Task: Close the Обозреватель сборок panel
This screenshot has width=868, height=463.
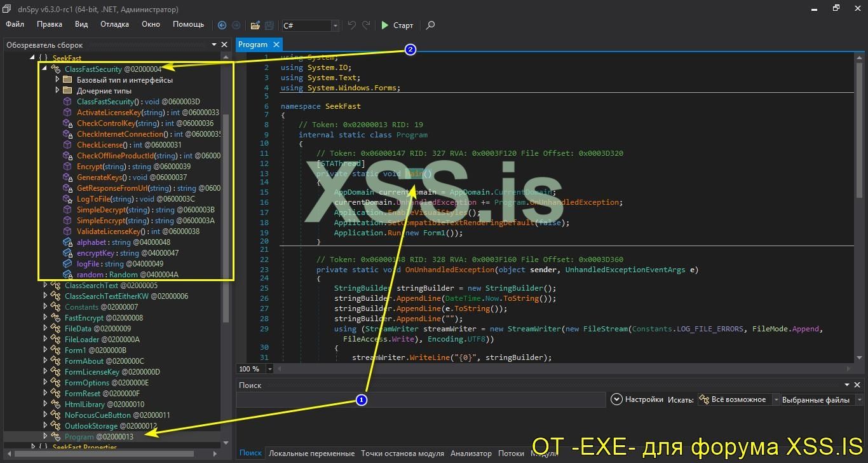Action: click(224, 45)
